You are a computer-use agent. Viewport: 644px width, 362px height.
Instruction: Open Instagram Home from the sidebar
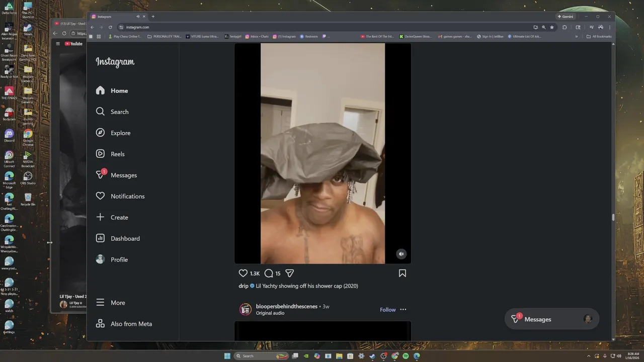[112, 90]
